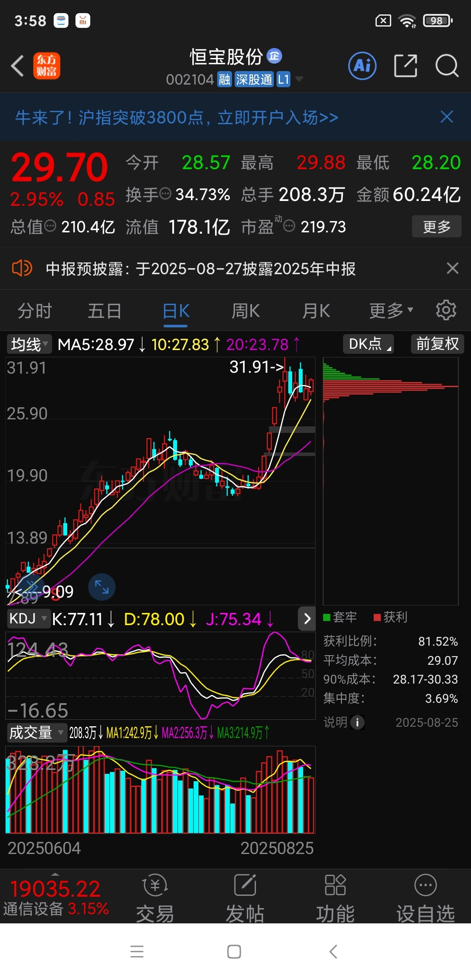The image size is (471, 980).
Task: Expand the sector index bar at bottom
Action: coord(55,874)
